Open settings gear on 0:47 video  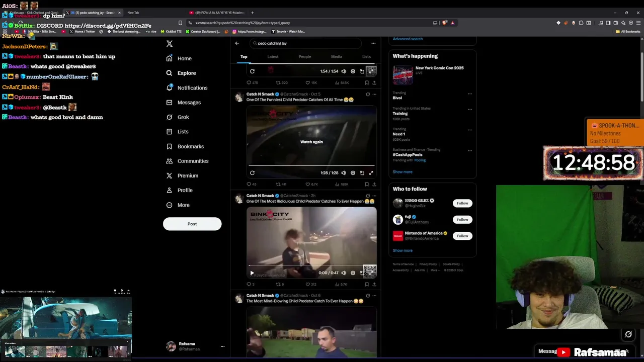(353, 273)
